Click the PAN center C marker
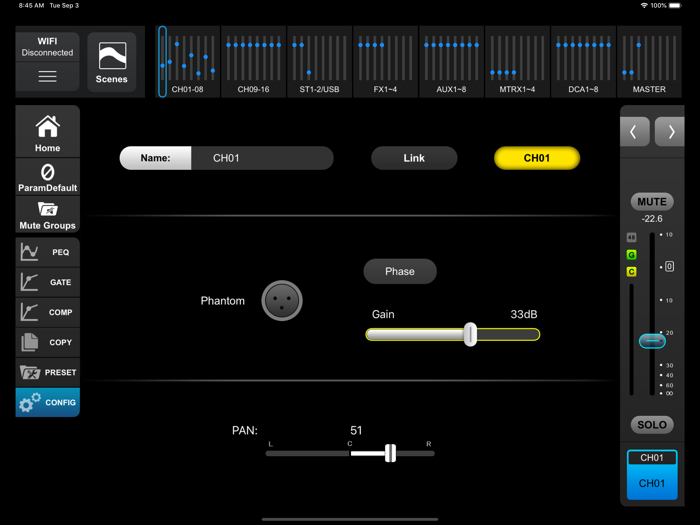 pos(350,444)
